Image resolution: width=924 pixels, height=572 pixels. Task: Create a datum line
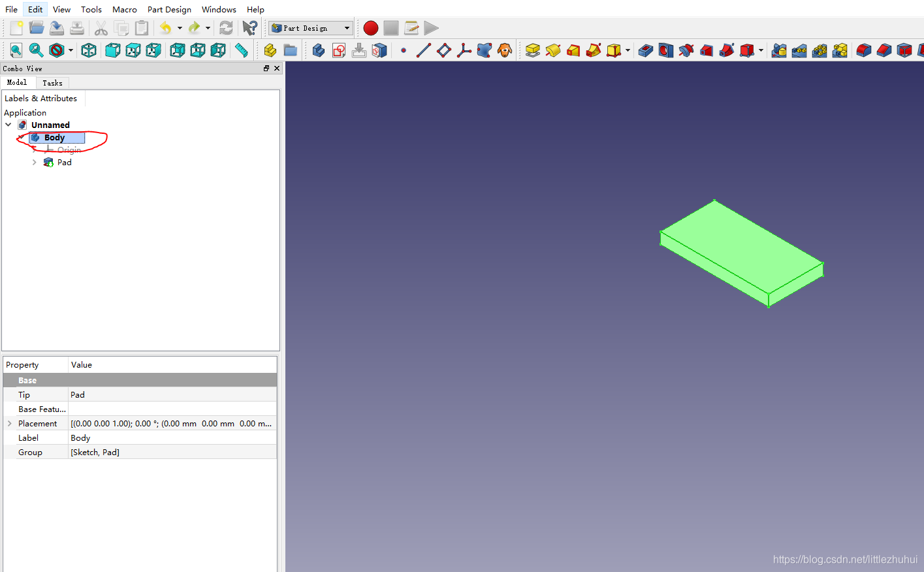[423, 50]
